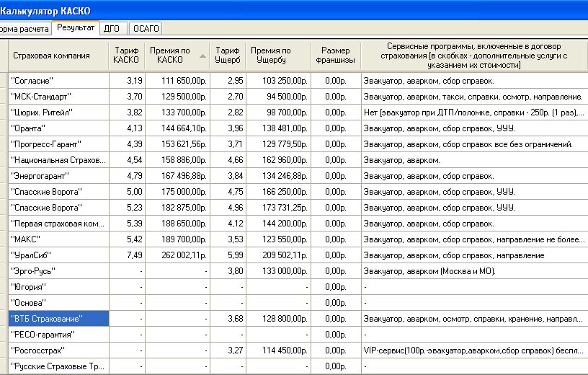Viewport: 588px width, 375px height.
Task: Click the 133 700,00р. premium cell
Action: click(x=177, y=112)
